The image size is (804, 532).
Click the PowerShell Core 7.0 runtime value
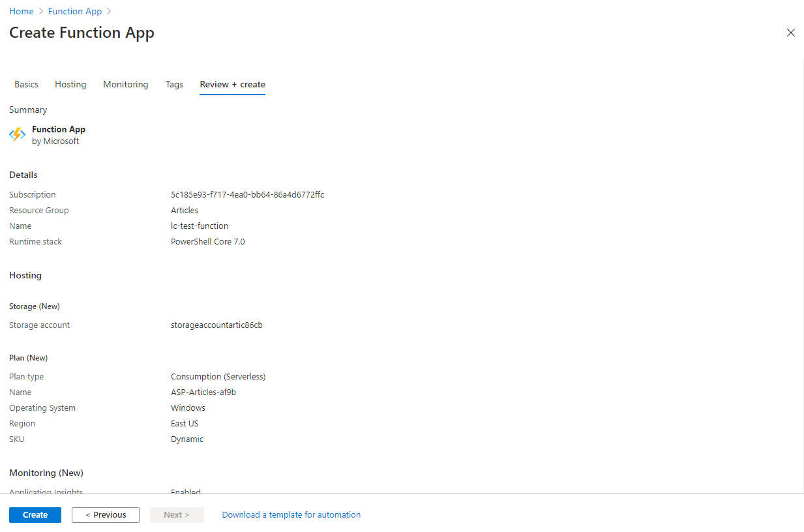(x=207, y=241)
